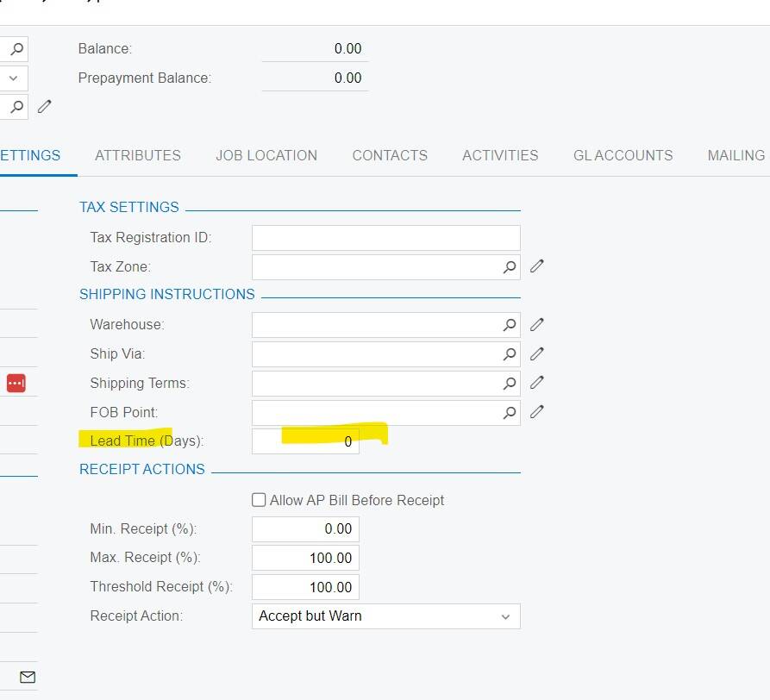Image resolution: width=770 pixels, height=700 pixels.
Task: Expand the Receipt Action dropdown
Action: (x=505, y=616)
